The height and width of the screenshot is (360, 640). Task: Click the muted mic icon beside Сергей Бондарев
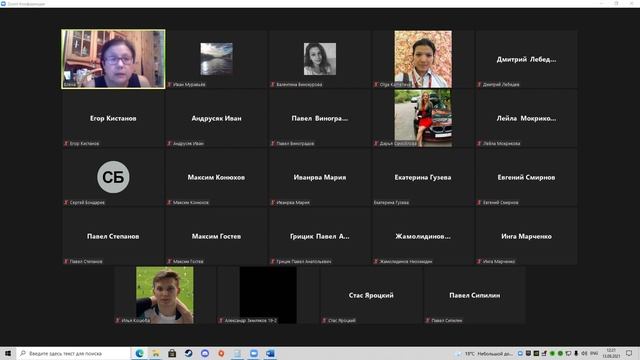[x=66, y=202]
